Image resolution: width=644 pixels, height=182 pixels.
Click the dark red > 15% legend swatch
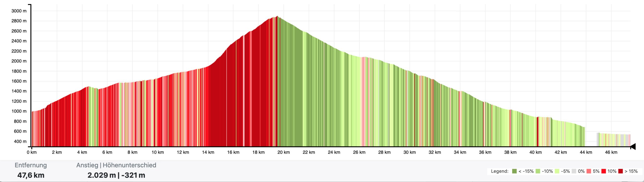(x=620, y=171)
